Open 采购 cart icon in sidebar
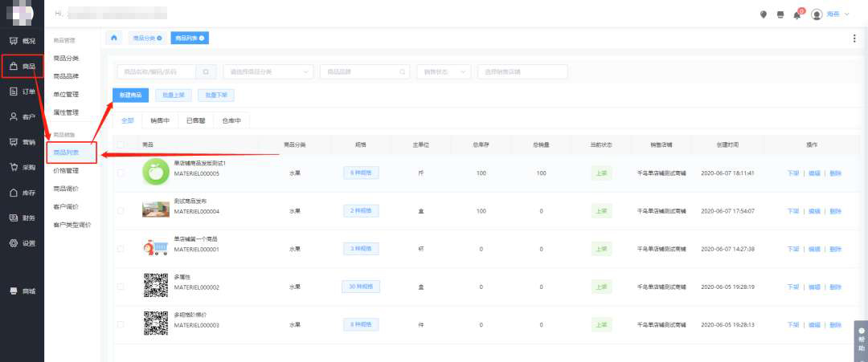868x362 pixels. coord(14,167)
